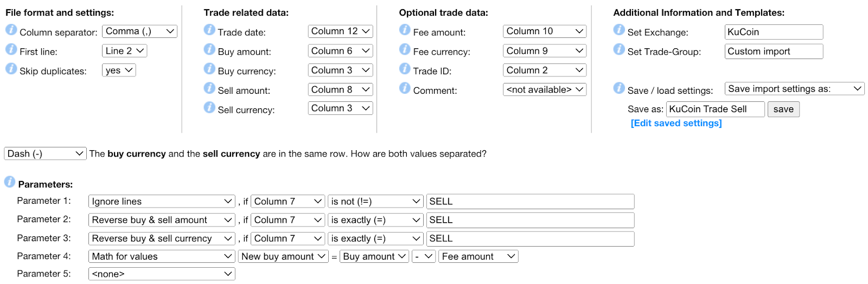Open the Column separator dropdown

click(x=139, y=31)
